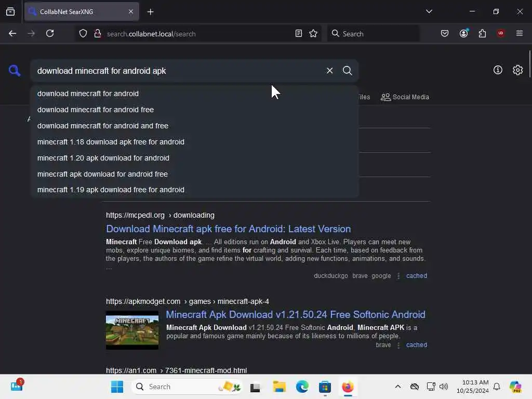This screenshot has height=399, width=532.
Task: Clear the search query with the X icon
Action: click(329, 71)
